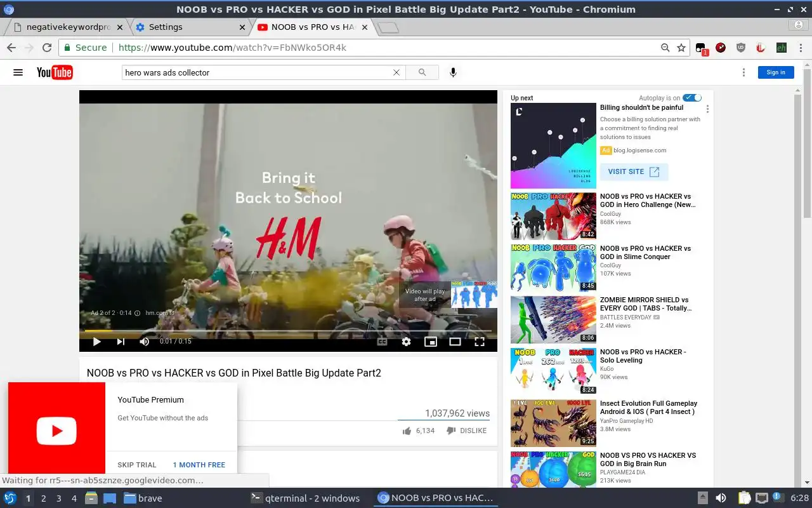Open the player settings gear
The width and height of the screenshot is (812, 508).
pos(406,342)
